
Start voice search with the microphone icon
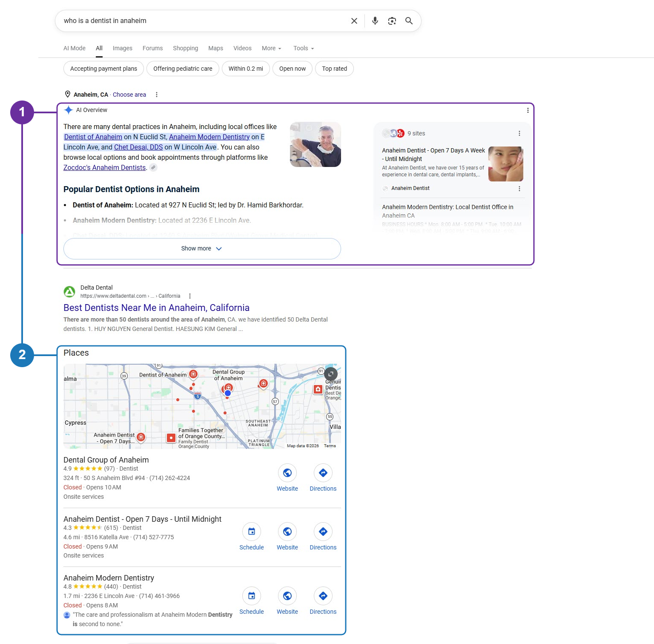(375, 21)
